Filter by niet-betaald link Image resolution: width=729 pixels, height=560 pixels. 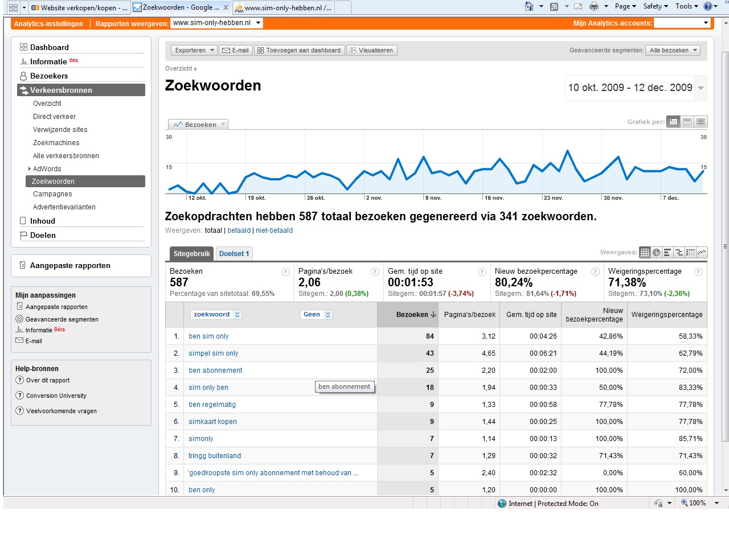pos(275,230)
